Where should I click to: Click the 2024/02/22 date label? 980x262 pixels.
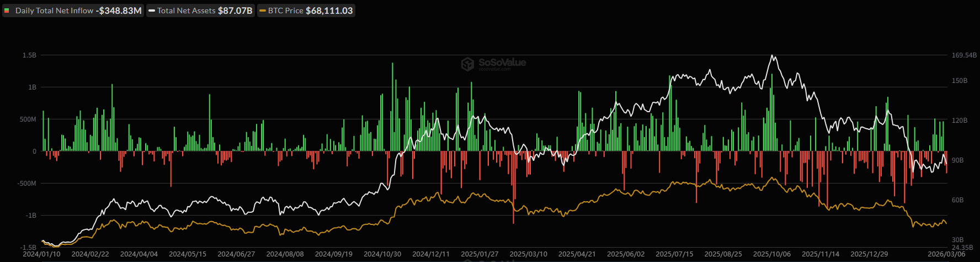point(90,254)
